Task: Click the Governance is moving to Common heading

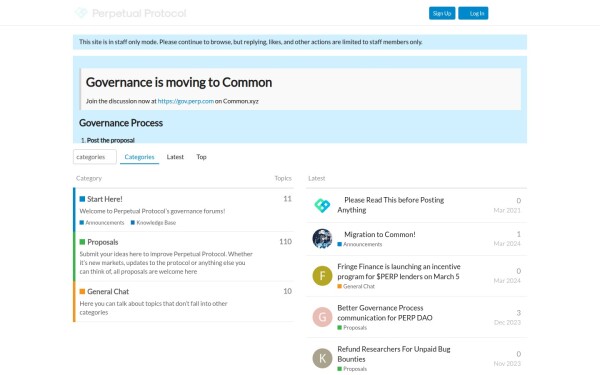Action: (x=179, y=82)
